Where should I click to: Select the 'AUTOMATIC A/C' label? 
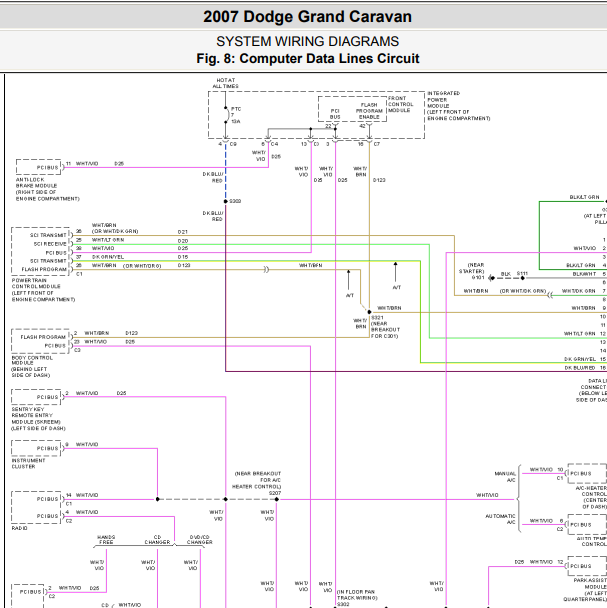(x=500, y=519)
